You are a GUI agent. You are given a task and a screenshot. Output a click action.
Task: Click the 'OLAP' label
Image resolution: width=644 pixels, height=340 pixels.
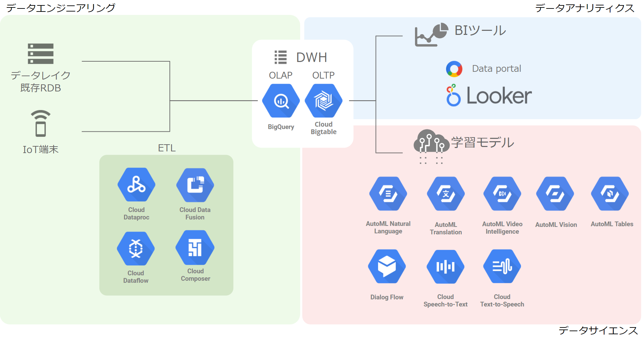click(281, 75)
